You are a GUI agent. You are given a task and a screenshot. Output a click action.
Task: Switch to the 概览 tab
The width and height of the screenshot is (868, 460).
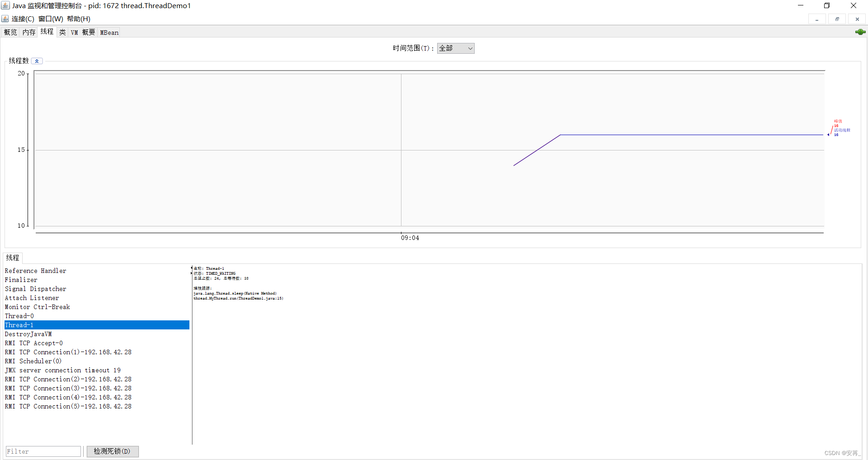coord(10,33)
